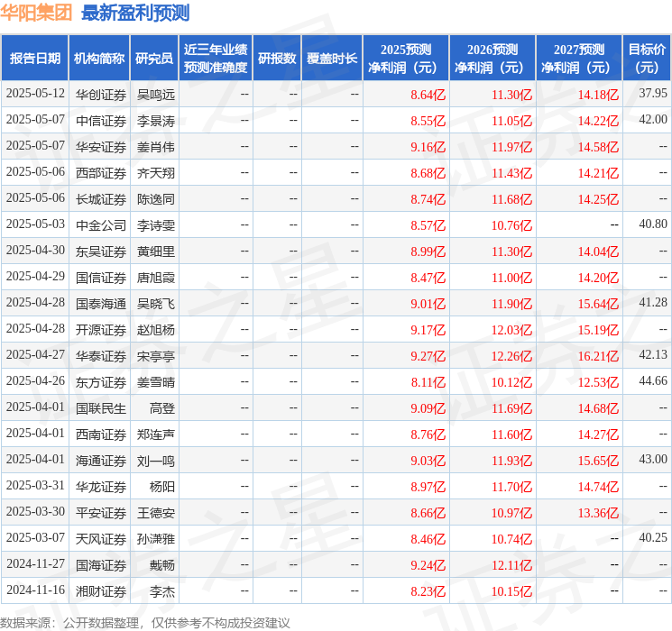Click 2025 profit value 9.16亿
This screenshot has height=631, width=672.
click(428, 147)
